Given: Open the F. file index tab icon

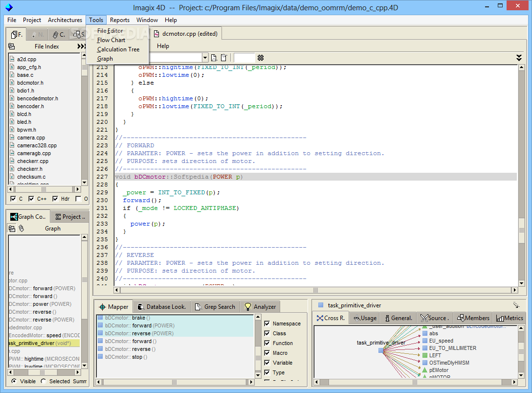Looking at the screenshot, I should coord(14,34).
